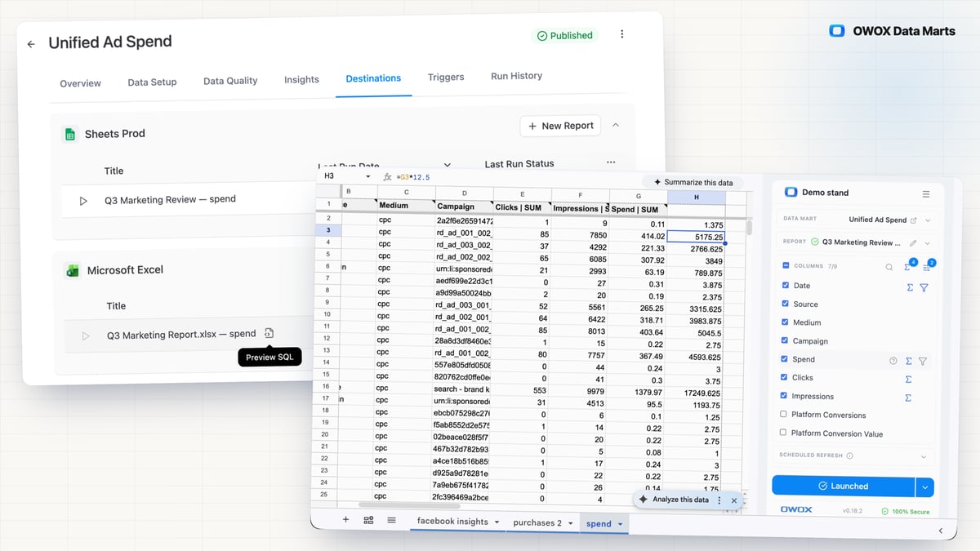Enable the Platform Conversion Value column

click(784, 433)
